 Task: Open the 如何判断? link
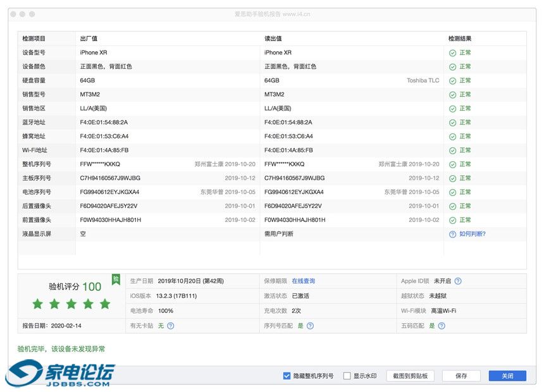click(472, 234)
